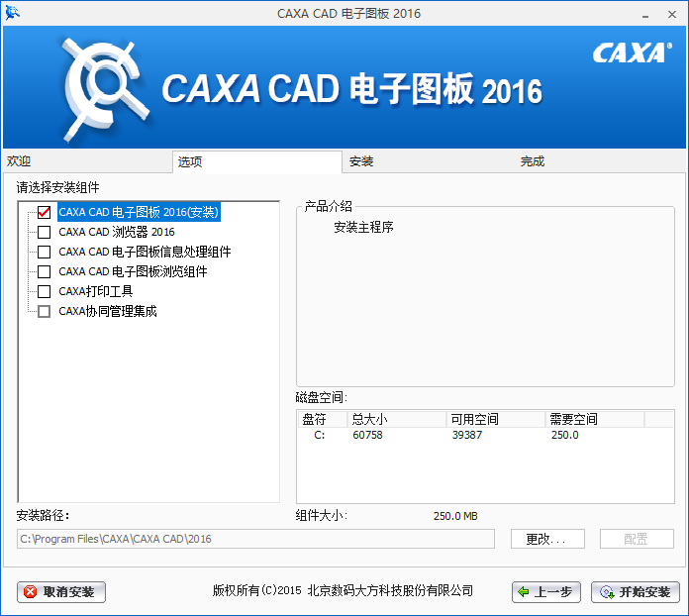The height and width of the screenshot is (616, 689).
Task: Select the CAXA协同管理集成 label
Action: pos(108,311)
